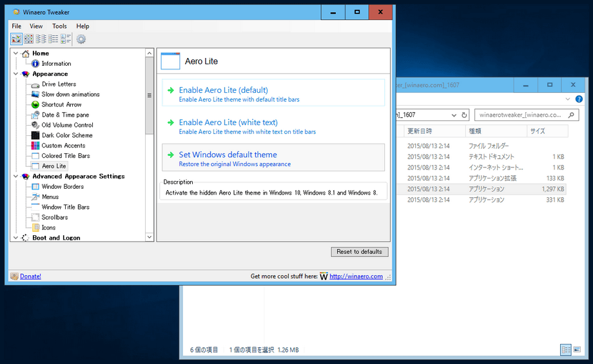The height and width of the screenshot is (364, 593).
Task: Click the Reset to defaults button
Action: coord(359,252)
